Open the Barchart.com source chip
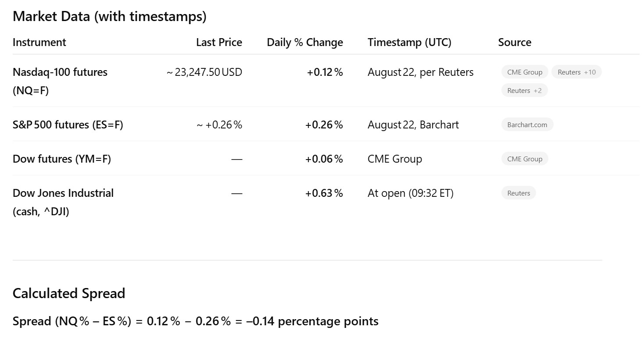Screen dimensions: 644x345 click(527, 124)
